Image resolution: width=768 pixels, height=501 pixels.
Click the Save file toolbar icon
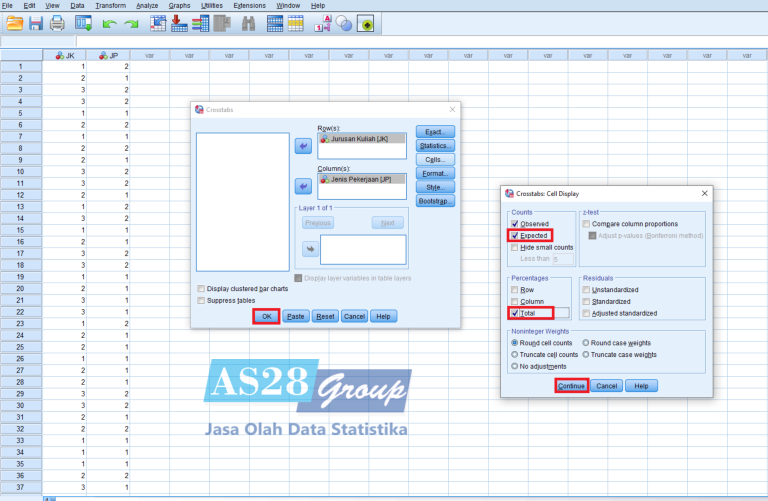pos(35,23)
